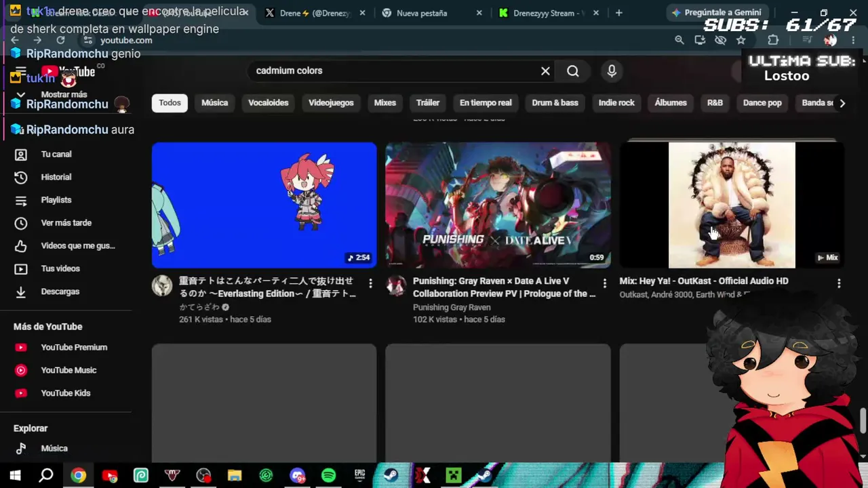Click the crossed-out eye icon in the address bar
Screen dimensions: 868x488
point(720,40)
